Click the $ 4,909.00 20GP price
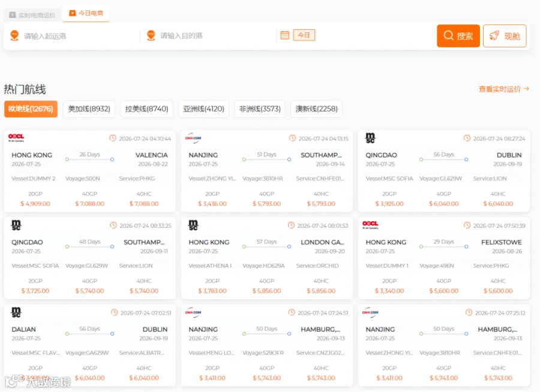This screenshot has width=540, height=392. coord(35,204)
